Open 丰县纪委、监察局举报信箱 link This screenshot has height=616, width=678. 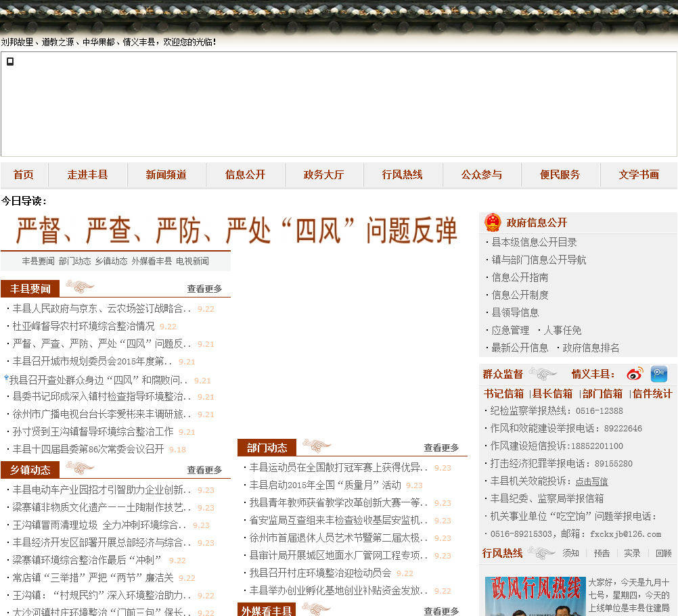[547, 498]
